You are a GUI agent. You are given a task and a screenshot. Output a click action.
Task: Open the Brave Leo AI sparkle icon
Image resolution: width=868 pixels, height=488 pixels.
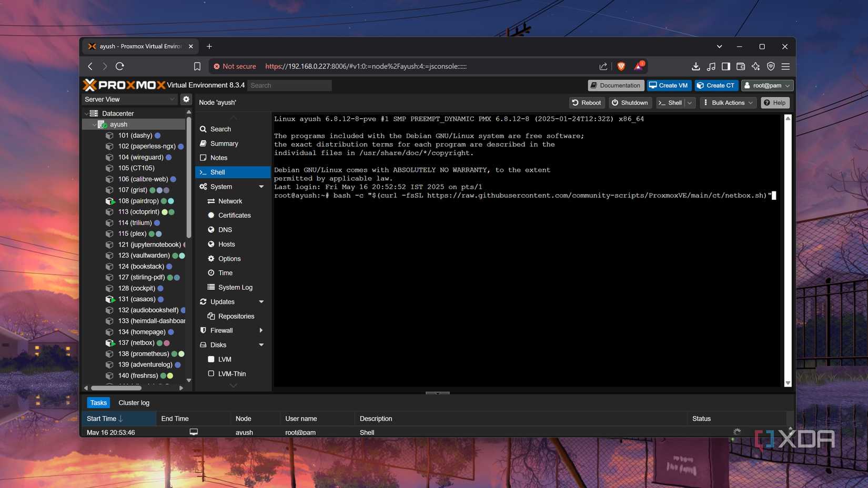pyautogui.click(x=756, y=66)
